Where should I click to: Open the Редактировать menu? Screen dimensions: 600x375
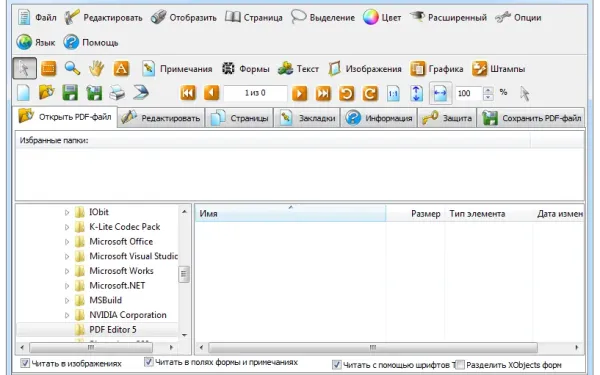pos(103,18)
